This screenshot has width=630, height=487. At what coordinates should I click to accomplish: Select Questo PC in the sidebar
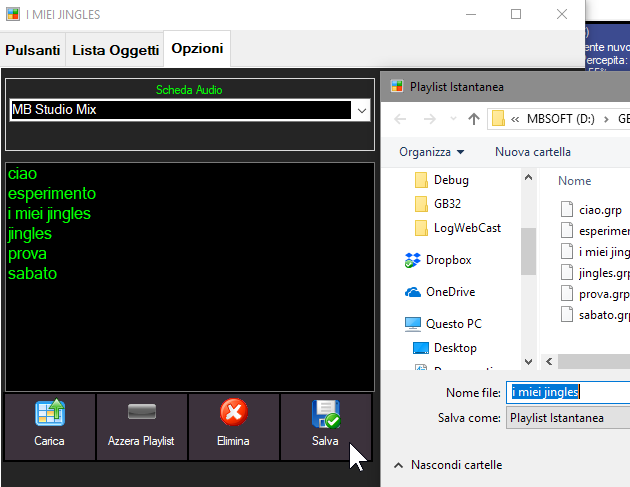coord(453,324)
